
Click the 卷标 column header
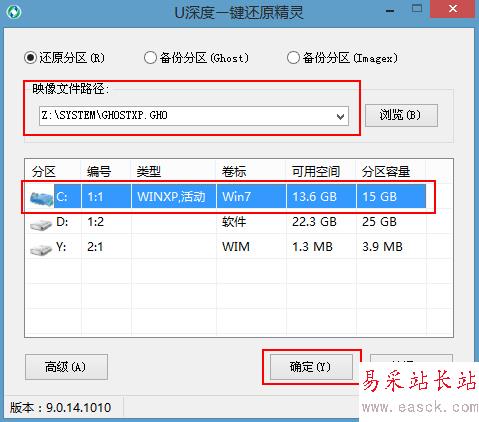click(251, 172)
